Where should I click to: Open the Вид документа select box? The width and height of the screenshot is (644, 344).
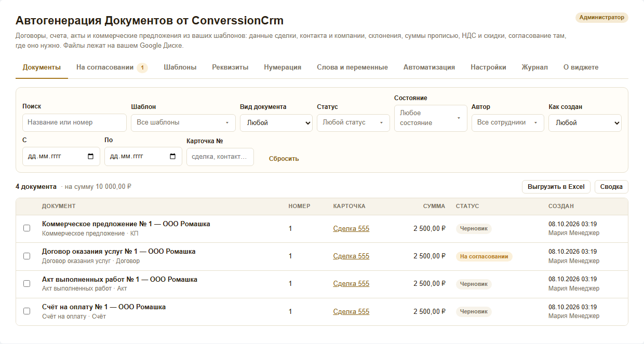click(x=276, y=123)
